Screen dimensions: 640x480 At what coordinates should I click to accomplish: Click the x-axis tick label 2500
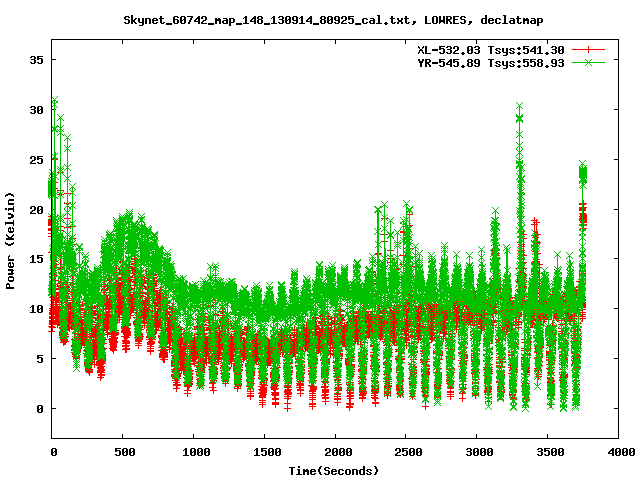(409, 452)
